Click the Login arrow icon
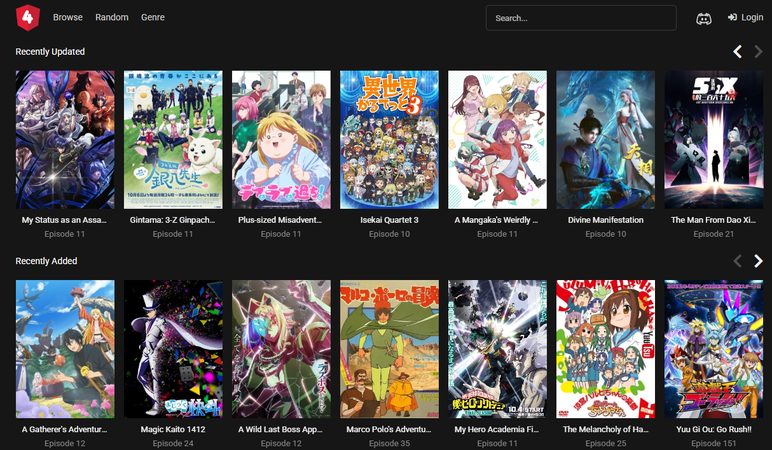772x450 pixels. pos(733,17)
